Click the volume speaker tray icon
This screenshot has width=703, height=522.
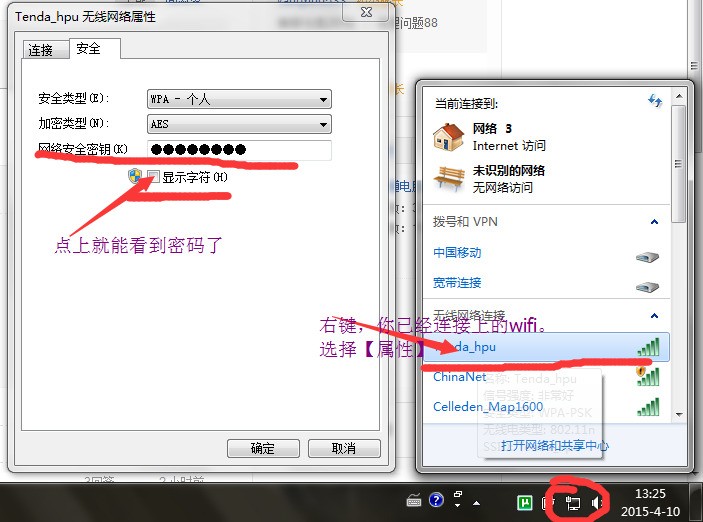[597, 503]
